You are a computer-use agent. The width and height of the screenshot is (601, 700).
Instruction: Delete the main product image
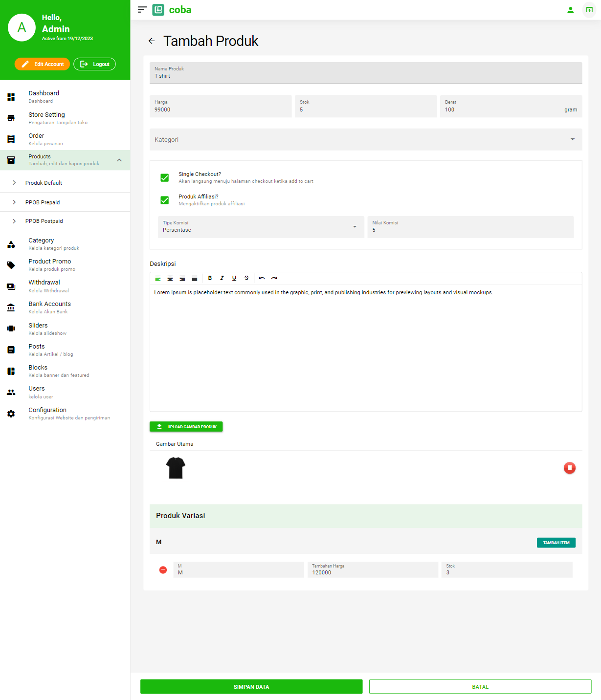[x=569, y=468]
